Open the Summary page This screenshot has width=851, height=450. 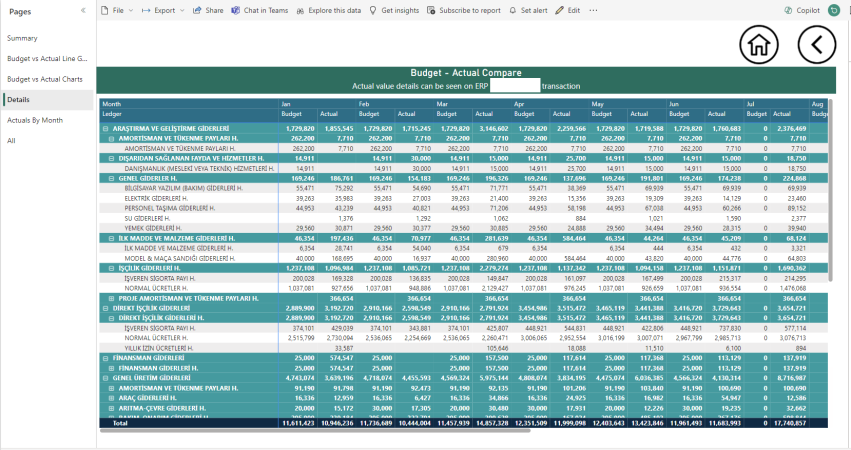coord(22,38)
